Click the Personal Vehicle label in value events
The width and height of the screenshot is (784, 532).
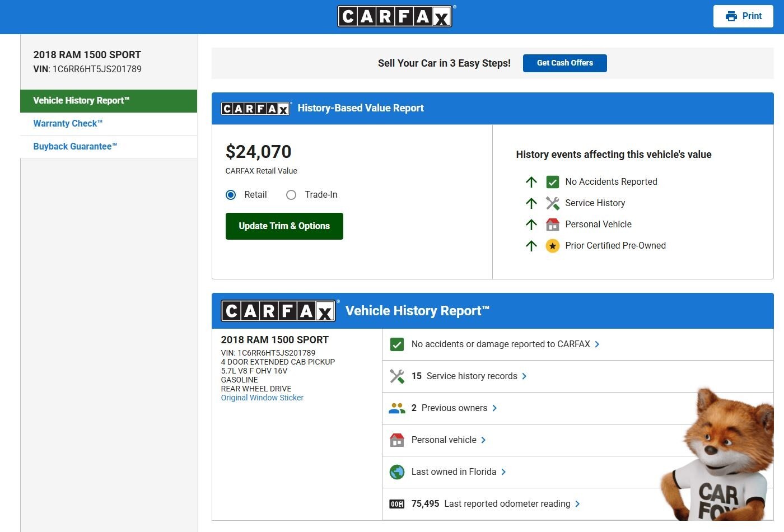(x=598, y=225)
